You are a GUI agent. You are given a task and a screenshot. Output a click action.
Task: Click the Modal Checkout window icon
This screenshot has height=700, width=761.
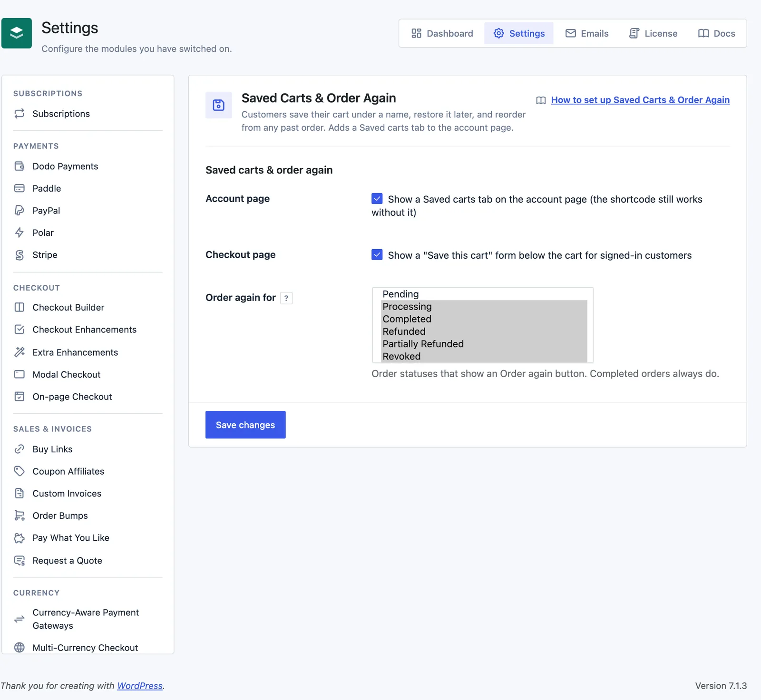pos(20,374)
